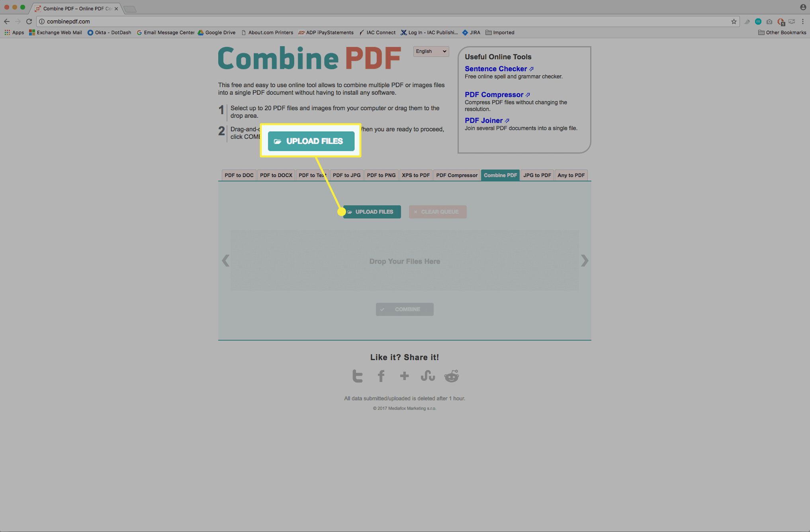The width and height of the screenshot is (810, 532).
Task: Click the Twitter share icon
Action: 357,375
